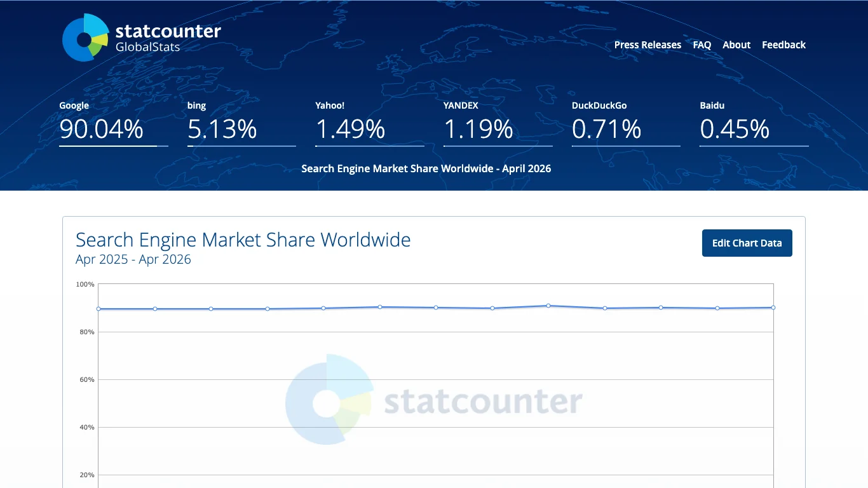The width and height of the screenshot is (868, 488).
Task: Click the 100% y-axis label
Action: click(85, 284)
